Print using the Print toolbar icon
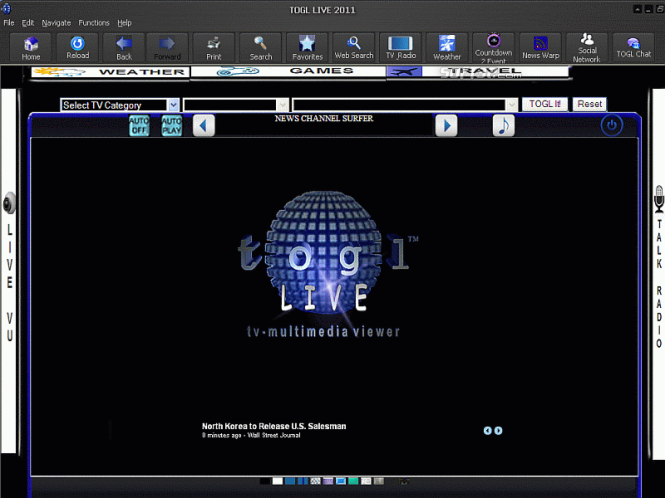Image resolution: width=665 pixels, height=498 pixels. pos(214,48)
